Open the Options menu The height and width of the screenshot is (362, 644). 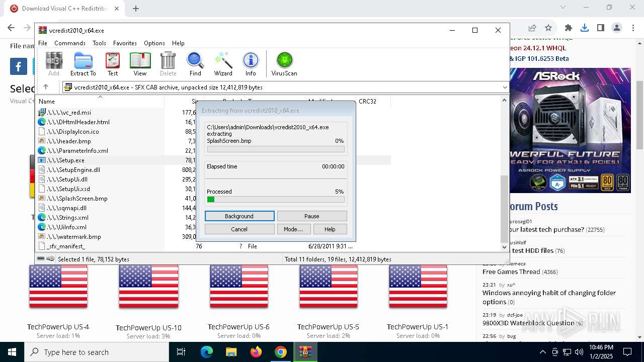click(x=154, y=43)
